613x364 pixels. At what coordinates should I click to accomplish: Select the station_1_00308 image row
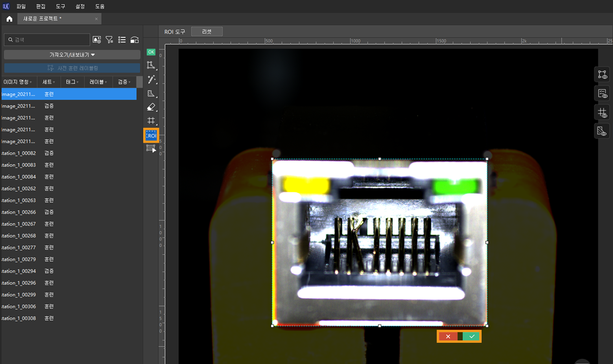69,318
